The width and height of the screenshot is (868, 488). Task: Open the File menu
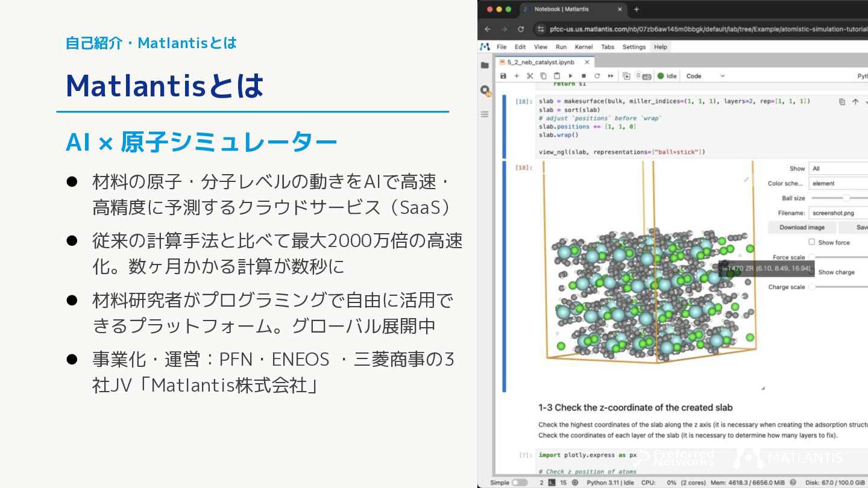502,47
